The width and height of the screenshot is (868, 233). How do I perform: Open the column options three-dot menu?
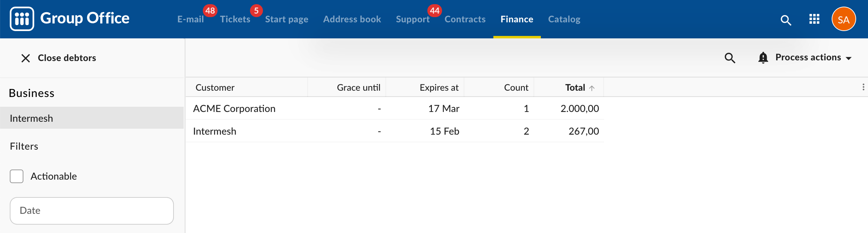point(863,87)
